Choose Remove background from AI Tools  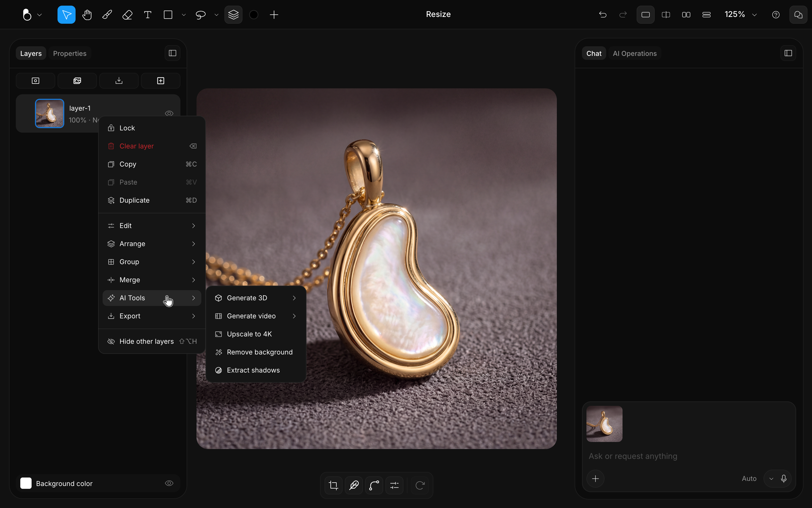pyautogui.click(x=256, y=352)
